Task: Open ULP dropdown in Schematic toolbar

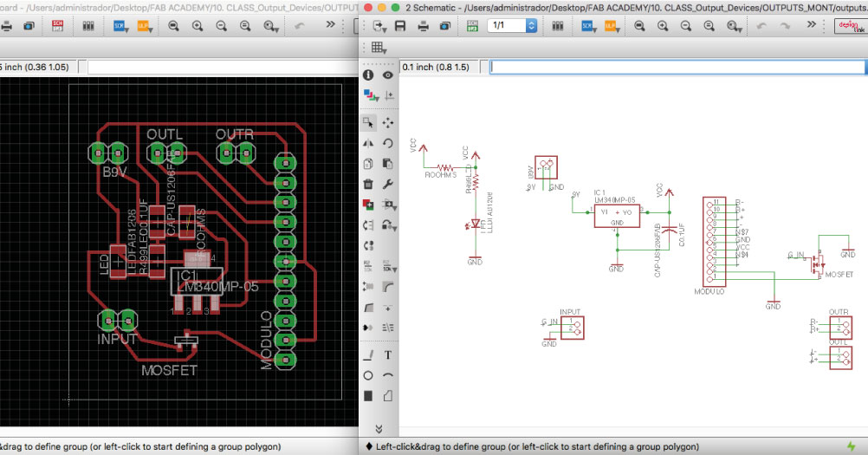Action: (611, 26)
